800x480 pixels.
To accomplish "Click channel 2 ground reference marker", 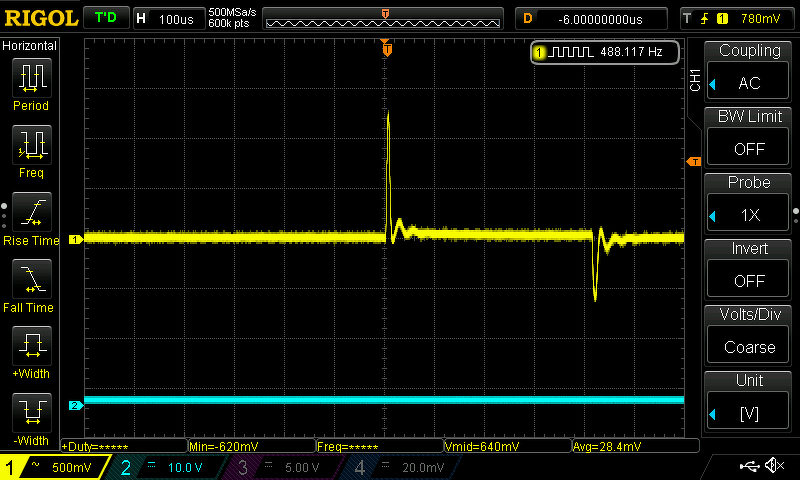I will tap(76, 406).
